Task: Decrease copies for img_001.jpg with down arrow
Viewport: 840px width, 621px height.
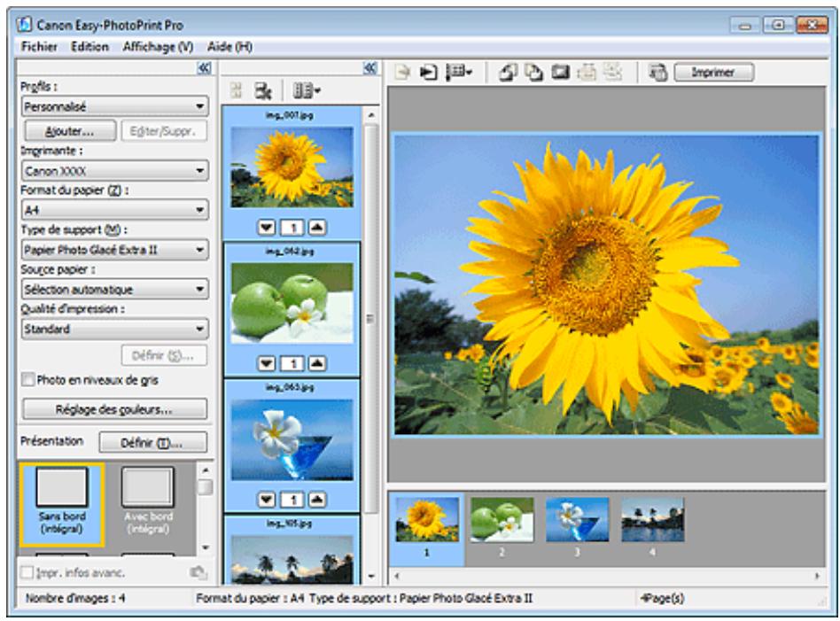Action: (x=266, y=228)
